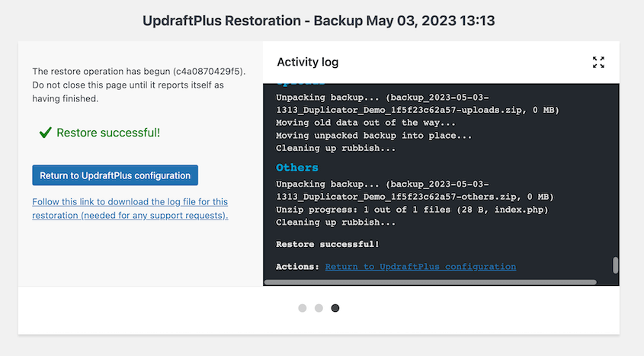Image resolution: width=644 pixels, height=356 pixels.
Task: Click Moving unpacked backup into place line
Action: (x=373, y=136)
